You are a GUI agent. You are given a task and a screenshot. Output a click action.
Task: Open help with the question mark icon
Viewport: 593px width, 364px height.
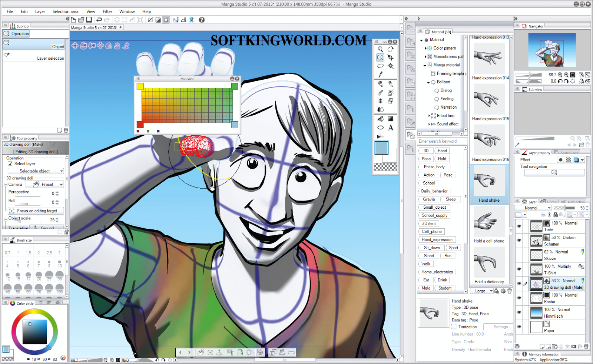pyautogui.click(x=202, y=20)
